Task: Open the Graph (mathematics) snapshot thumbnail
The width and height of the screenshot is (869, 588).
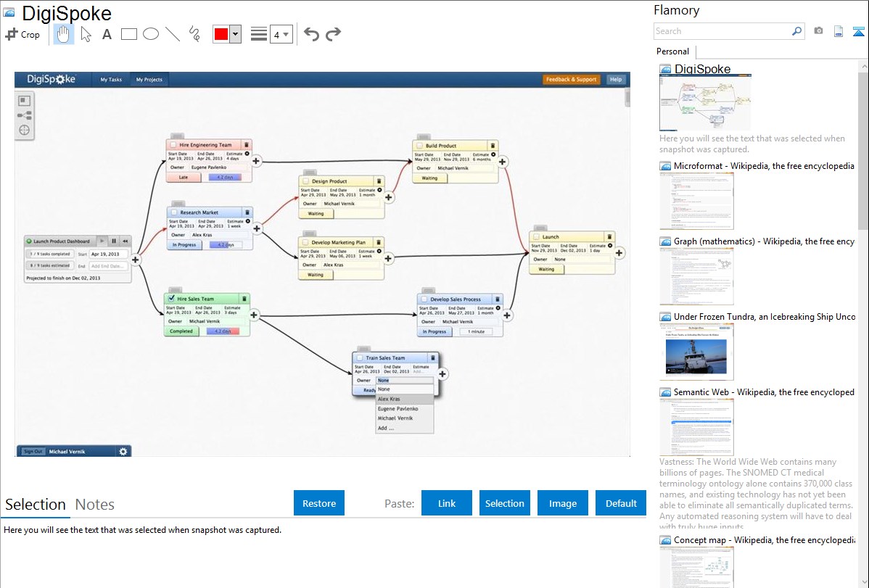Action: 696,276
